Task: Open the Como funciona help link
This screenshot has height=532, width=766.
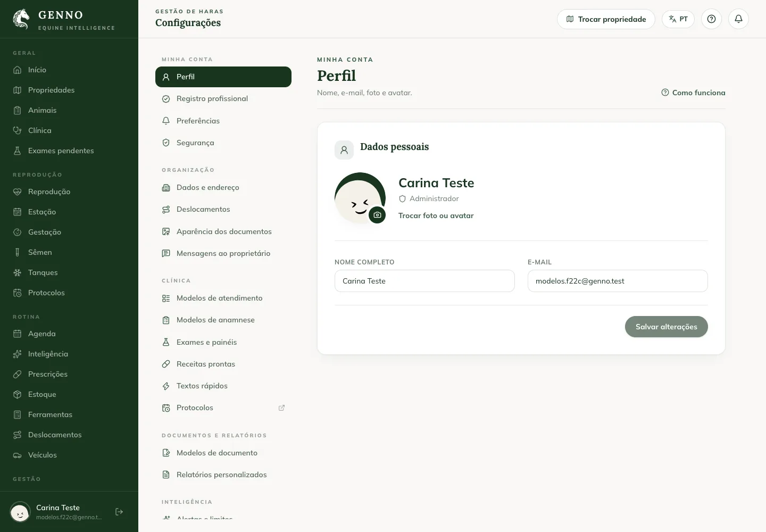Action: click(693, 93)
